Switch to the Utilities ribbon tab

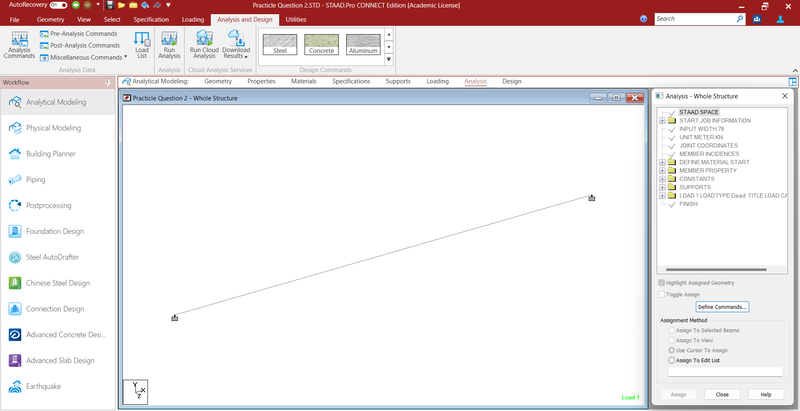(x=296, y=19)
